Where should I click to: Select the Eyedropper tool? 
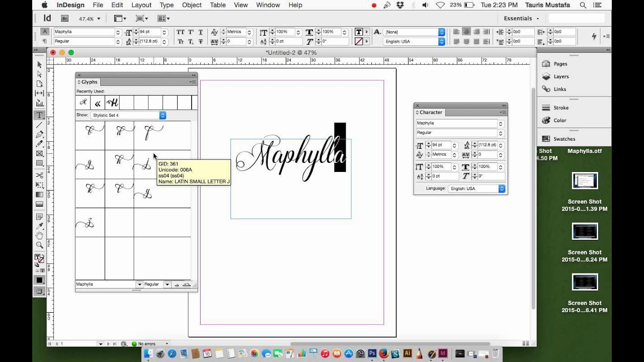coord(40,226)
